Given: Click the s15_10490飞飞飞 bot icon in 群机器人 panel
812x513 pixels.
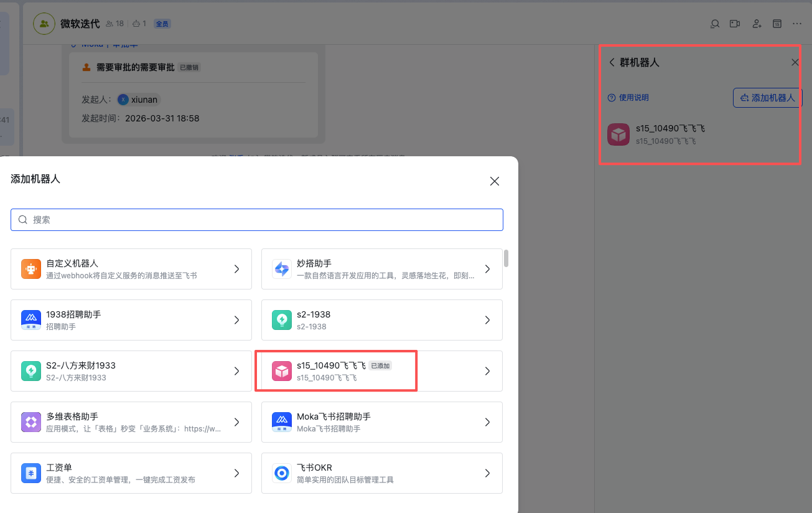Looking at the screenshot, I should [618, 134].
